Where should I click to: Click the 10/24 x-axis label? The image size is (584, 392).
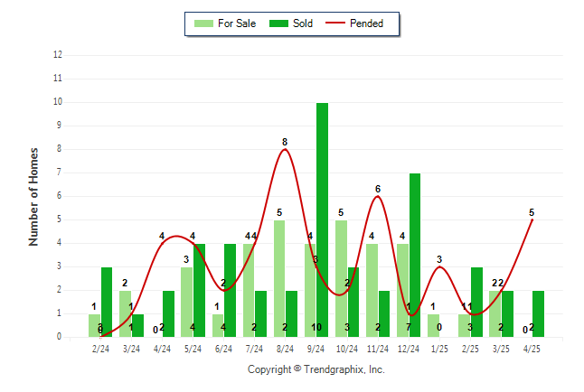click(x=347, y=349)
